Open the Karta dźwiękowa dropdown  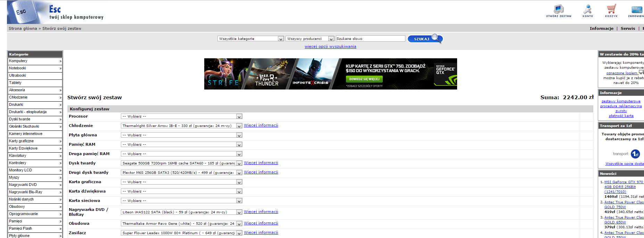(x=181, y=192)
